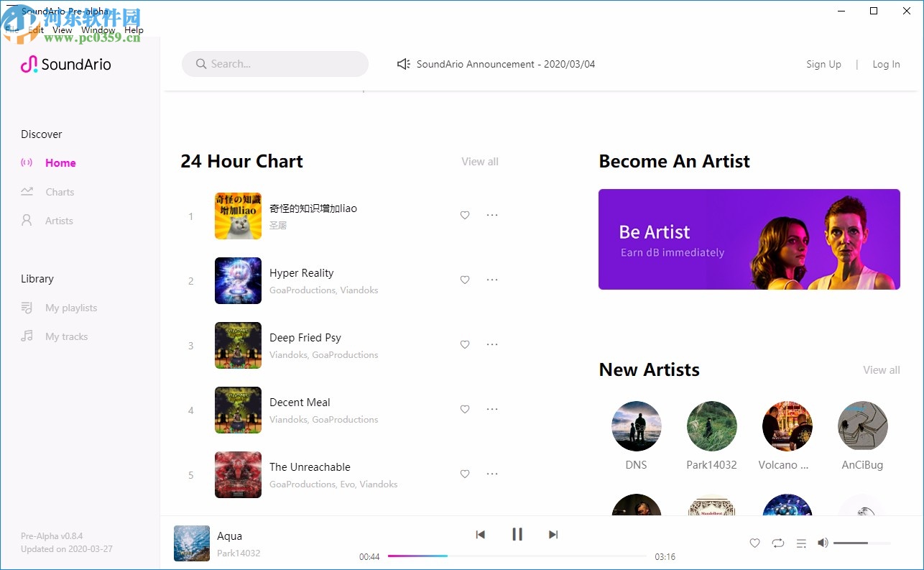Open more options for 奇怪的知识增加liao

coord(492,215)
